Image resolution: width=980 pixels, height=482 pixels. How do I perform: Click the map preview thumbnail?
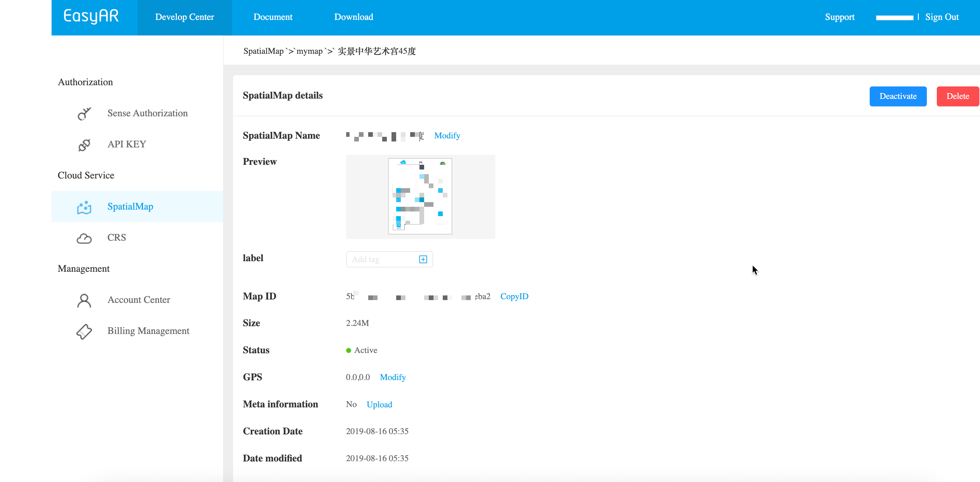pyautogui.click(x=420, y=197)
